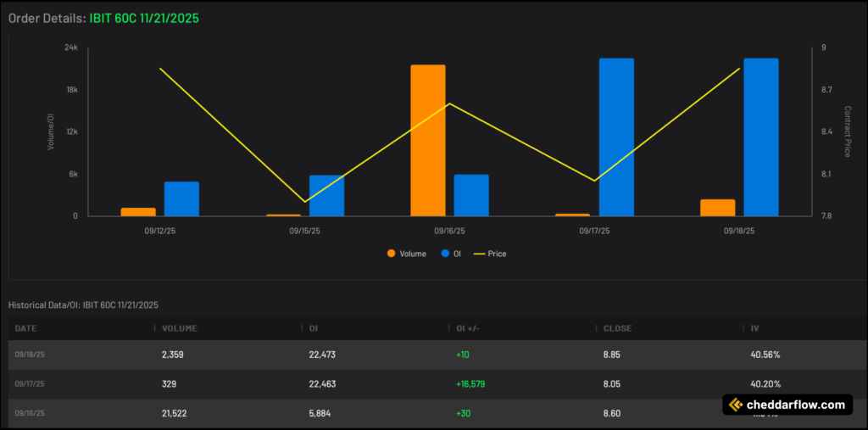
Task: Click close price 8.60
Action: pyautogui.click(x=612, y=413)
